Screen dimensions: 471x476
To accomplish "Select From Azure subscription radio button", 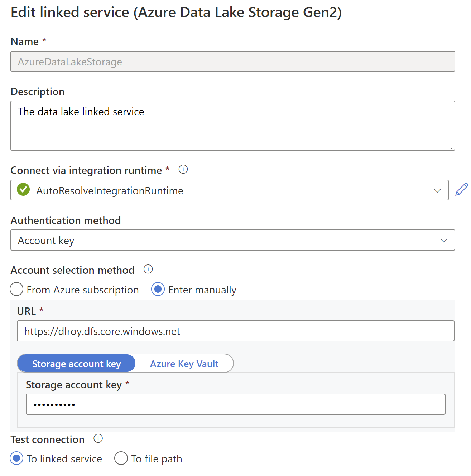I will coord(17,289).
